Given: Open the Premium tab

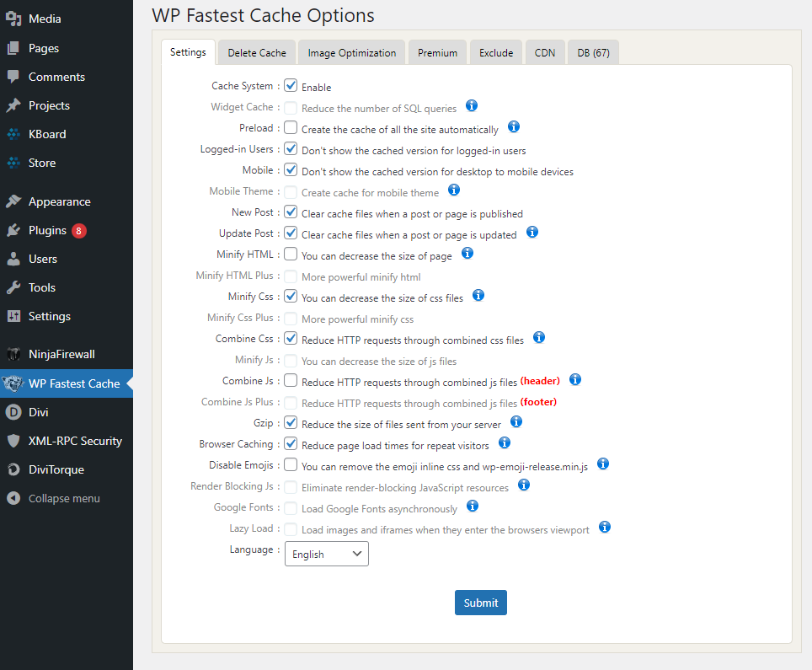Looking at the screenshot, I should coord(438,53).
